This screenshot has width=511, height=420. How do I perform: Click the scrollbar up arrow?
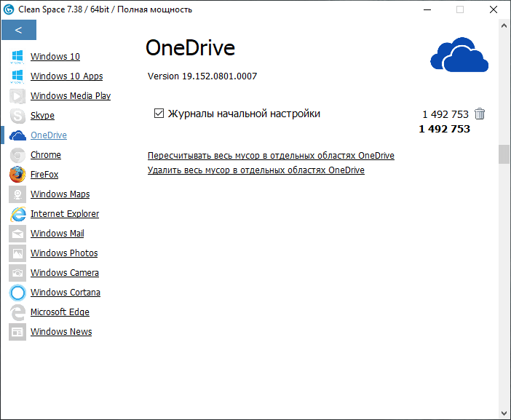click(x=504, y=25)
